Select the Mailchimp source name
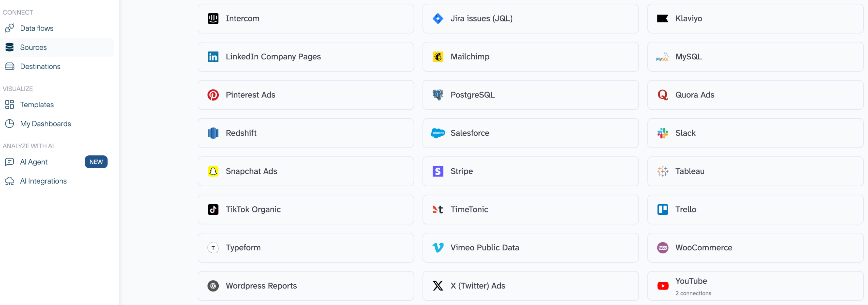Viewport: 868px width, 305px height. [470, 57]
